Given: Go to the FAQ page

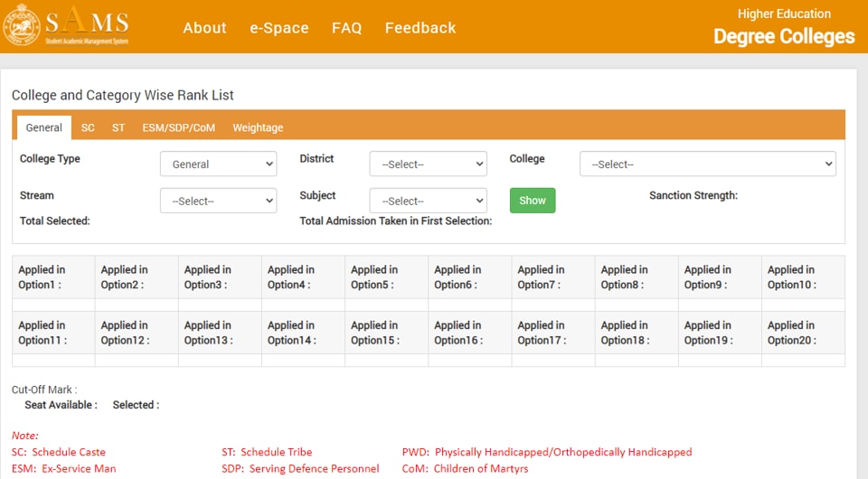Looking at the screenshot, I should [346, 28].
